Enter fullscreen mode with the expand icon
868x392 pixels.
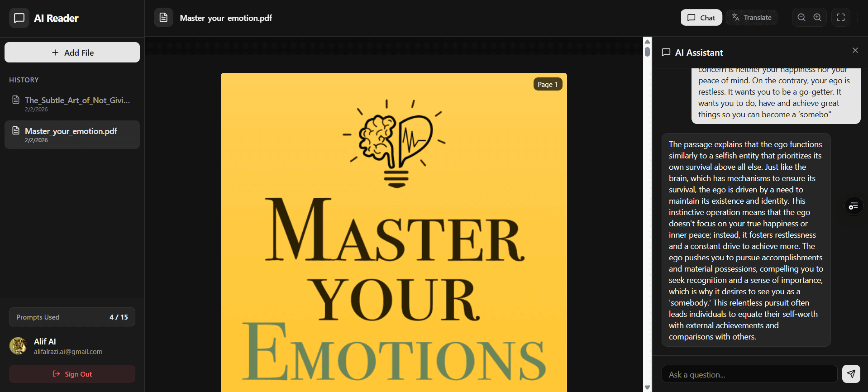pyautogui.click(x=841, y=18)
